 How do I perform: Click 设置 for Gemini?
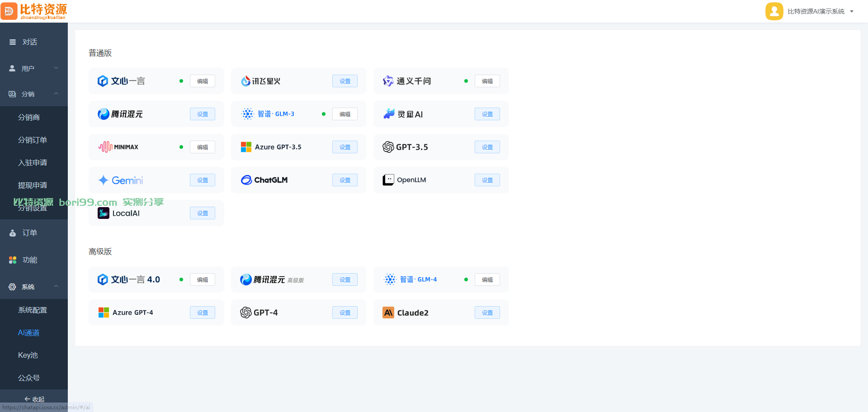click(x=203, y=180)
